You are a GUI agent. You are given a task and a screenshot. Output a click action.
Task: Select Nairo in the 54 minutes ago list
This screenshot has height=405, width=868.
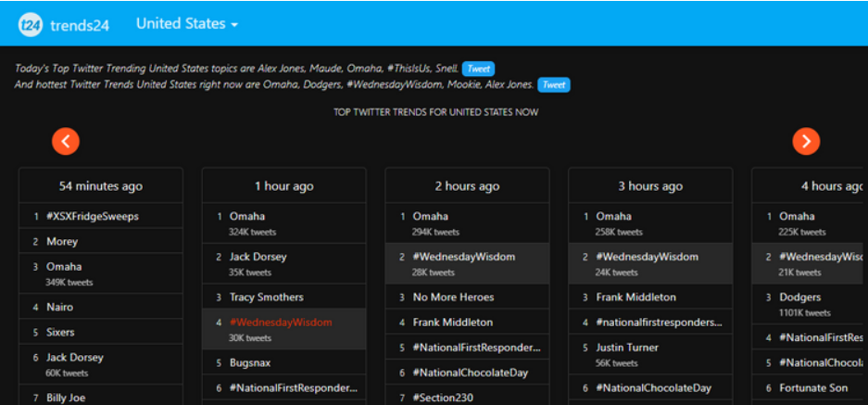click(59, 307)
